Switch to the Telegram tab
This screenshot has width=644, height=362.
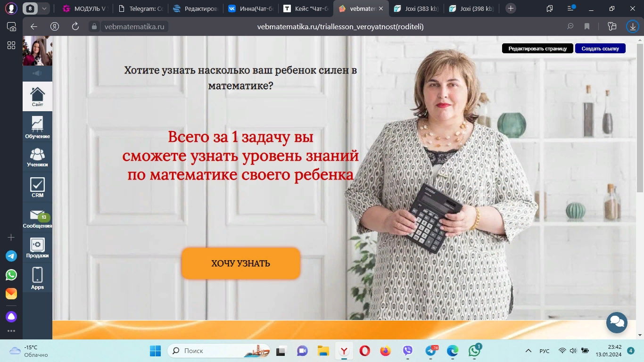140,8
